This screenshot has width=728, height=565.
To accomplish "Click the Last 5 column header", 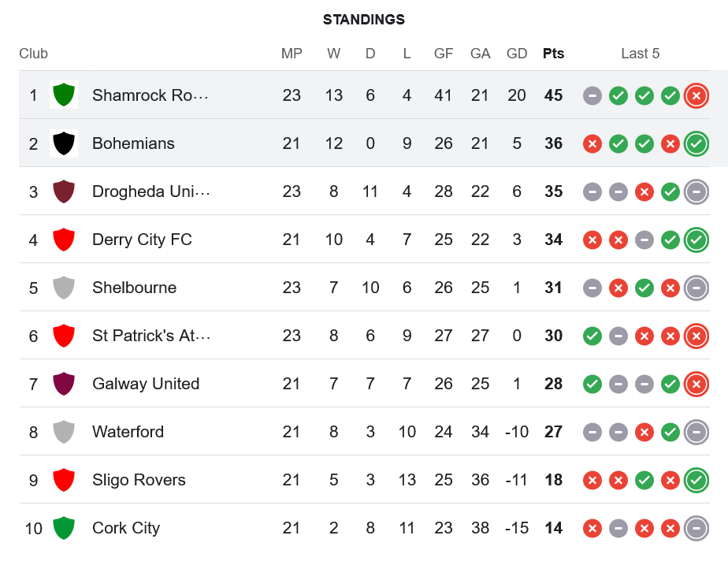I will [x=640, y=54].
